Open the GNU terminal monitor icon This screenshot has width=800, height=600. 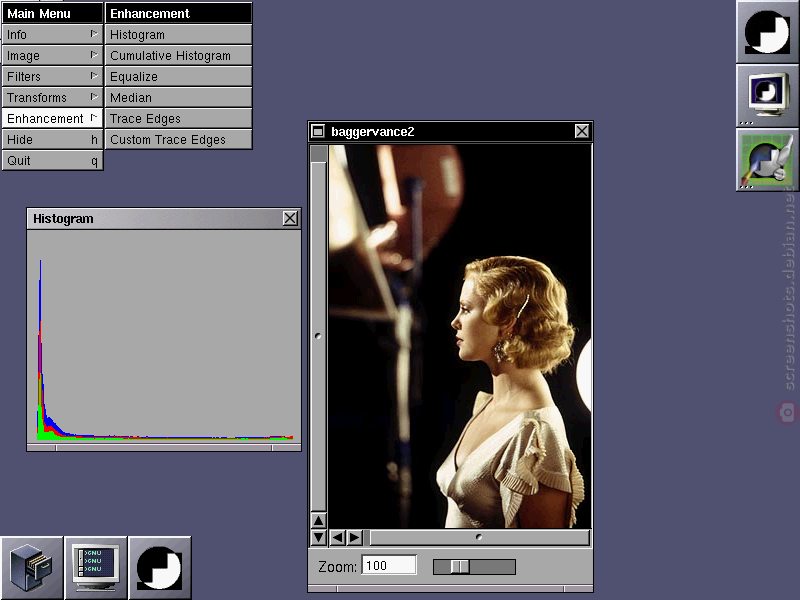[x=95, y=567]
